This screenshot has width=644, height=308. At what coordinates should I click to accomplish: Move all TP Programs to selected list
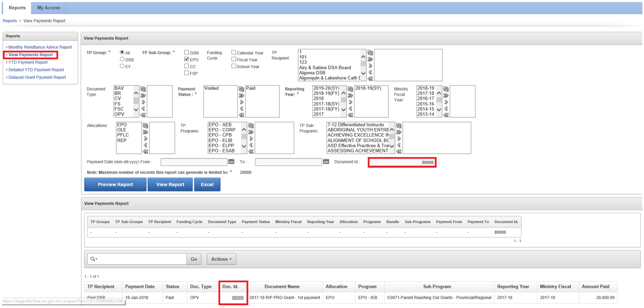(x=250, y=132)
